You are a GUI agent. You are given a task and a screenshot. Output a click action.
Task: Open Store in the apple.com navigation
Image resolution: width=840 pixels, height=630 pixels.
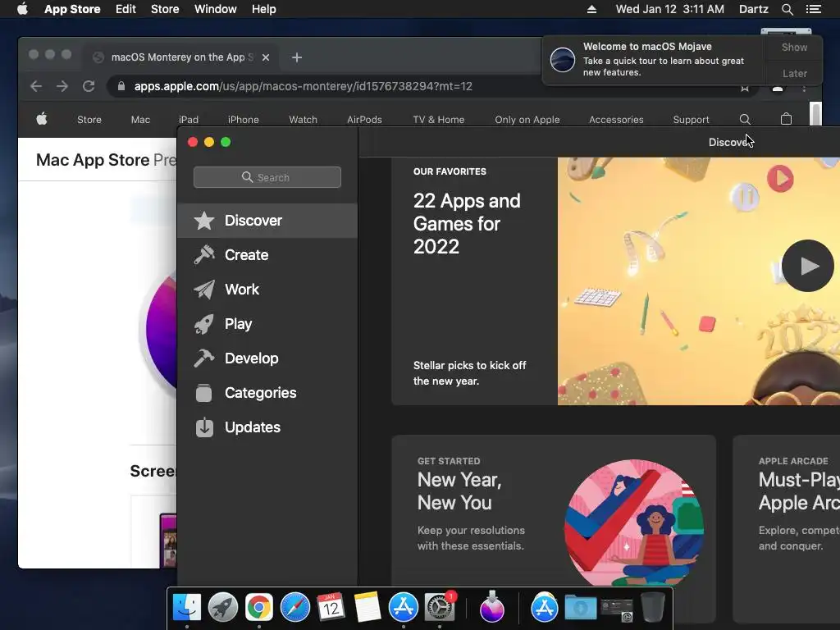89,120
